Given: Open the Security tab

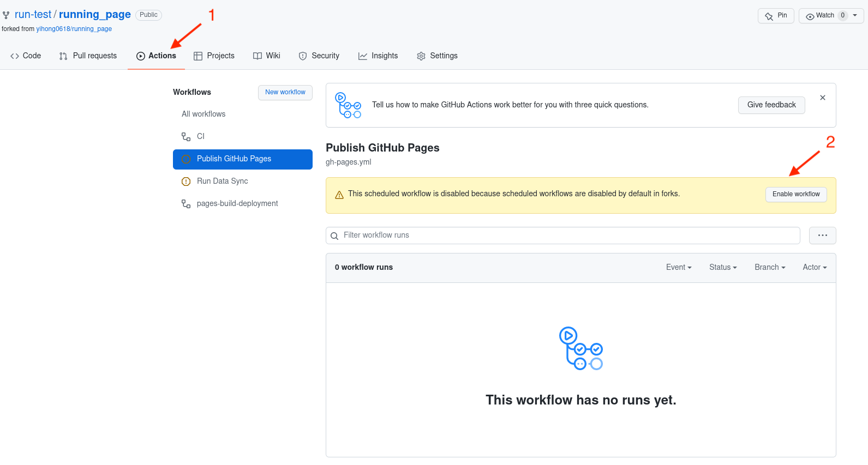Looking at the screenshot, I should point(319,56).
